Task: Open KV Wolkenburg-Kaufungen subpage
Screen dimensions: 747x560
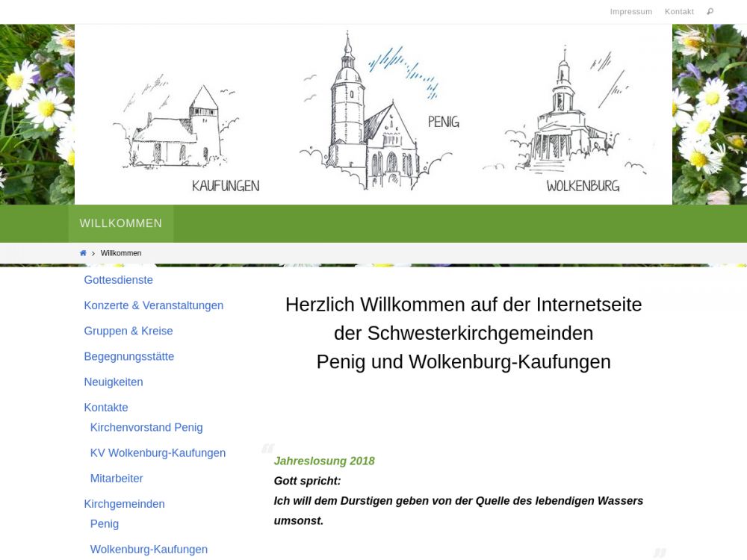Action: point(158,452)
